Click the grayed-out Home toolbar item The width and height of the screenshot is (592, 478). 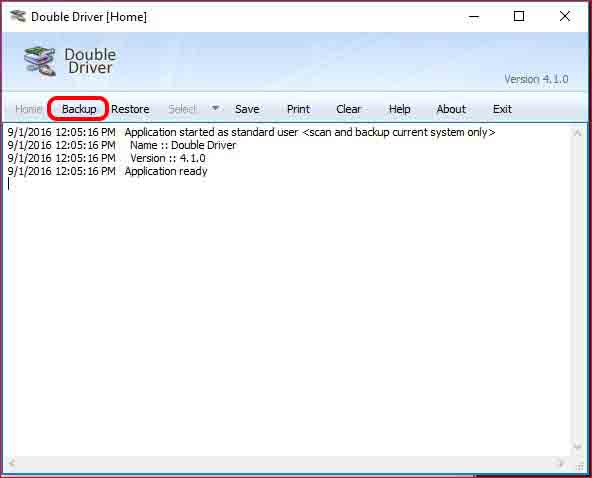[28, 109]
